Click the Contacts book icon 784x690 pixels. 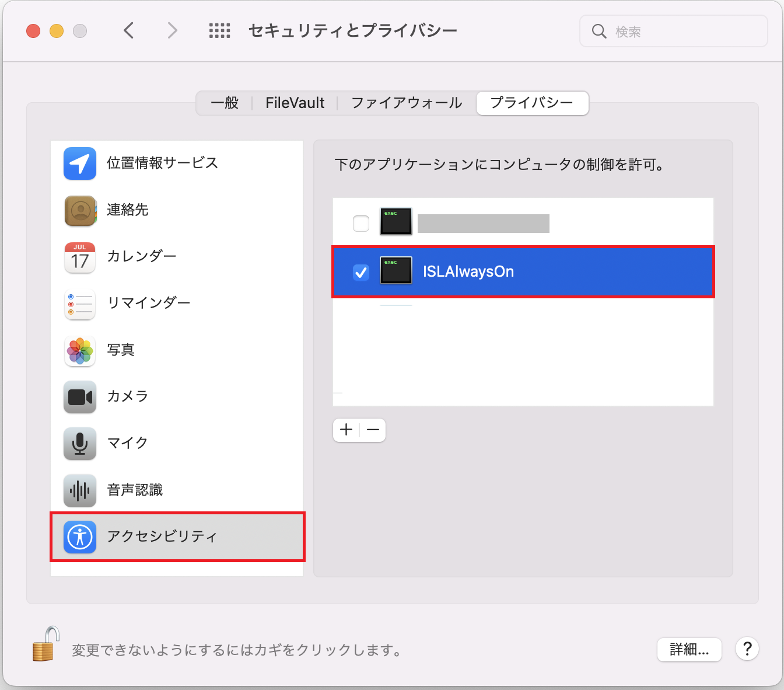click(80, 210)
